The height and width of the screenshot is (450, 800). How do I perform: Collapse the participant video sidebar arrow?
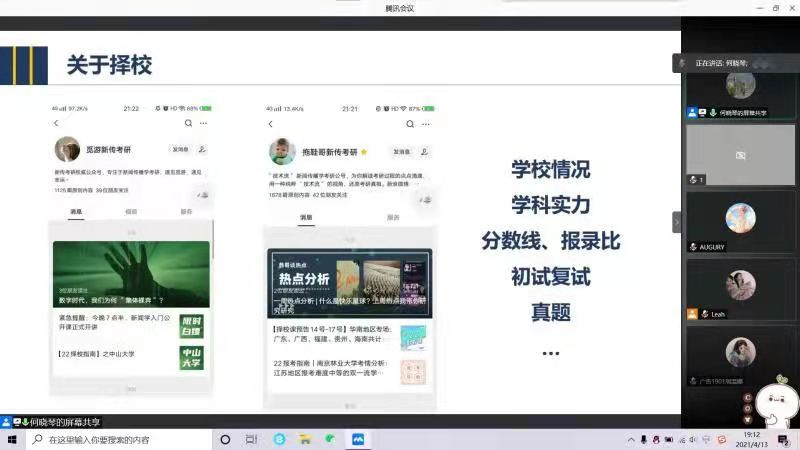click(677, 222)
